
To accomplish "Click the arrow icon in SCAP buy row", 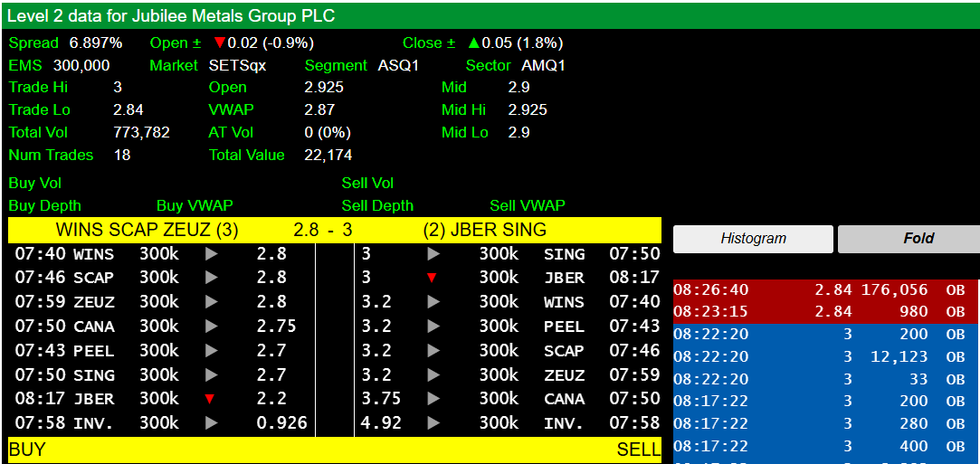I will 212,278.
